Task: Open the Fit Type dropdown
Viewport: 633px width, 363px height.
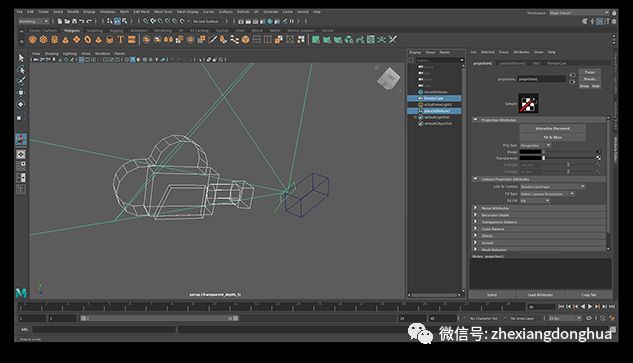Action: pyautogui.click(x=547, y=194)
